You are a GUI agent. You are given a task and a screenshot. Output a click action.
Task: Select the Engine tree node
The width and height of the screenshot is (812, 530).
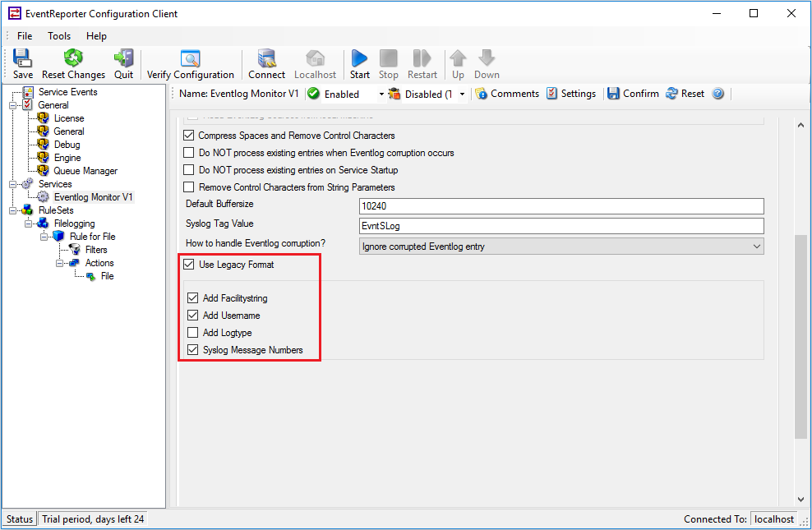67,158
